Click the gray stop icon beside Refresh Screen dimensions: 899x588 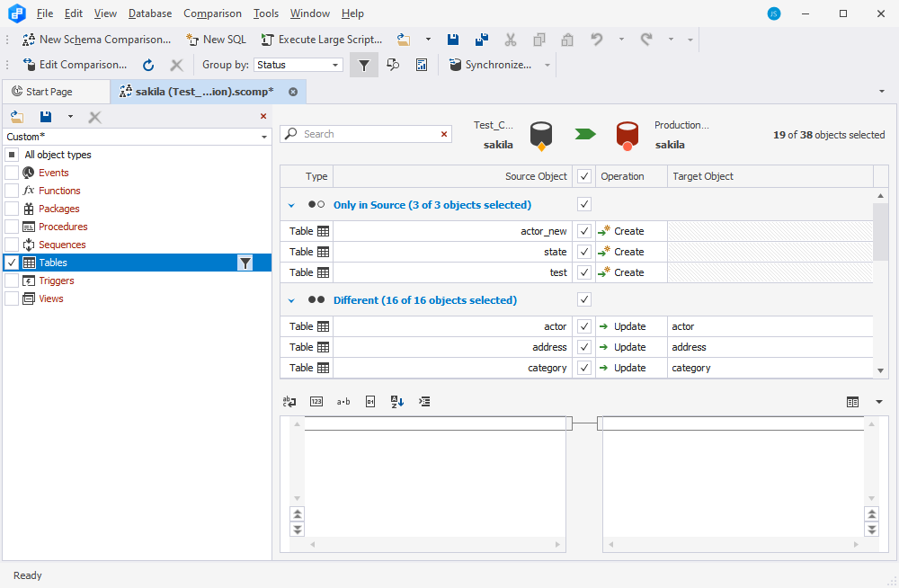click(176, 65)
